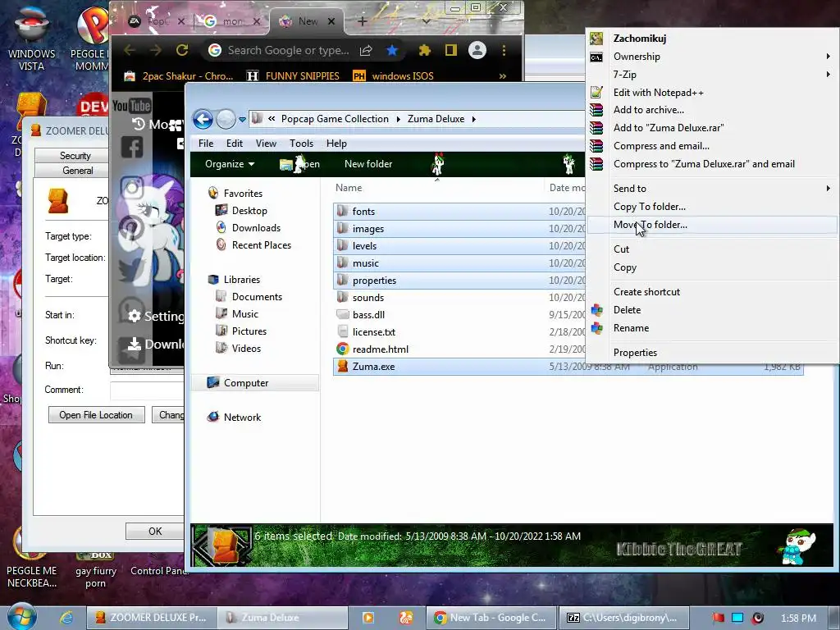Expand arrow after Popcap Game Collection breadcrumb
This screenshot has width=840, height=630.
[x=398, y=119]
